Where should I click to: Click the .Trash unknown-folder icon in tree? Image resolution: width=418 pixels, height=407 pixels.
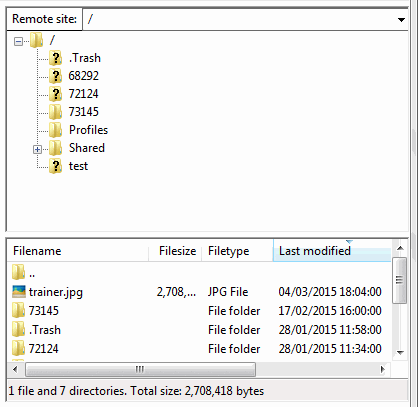click(x=56, y=58)
